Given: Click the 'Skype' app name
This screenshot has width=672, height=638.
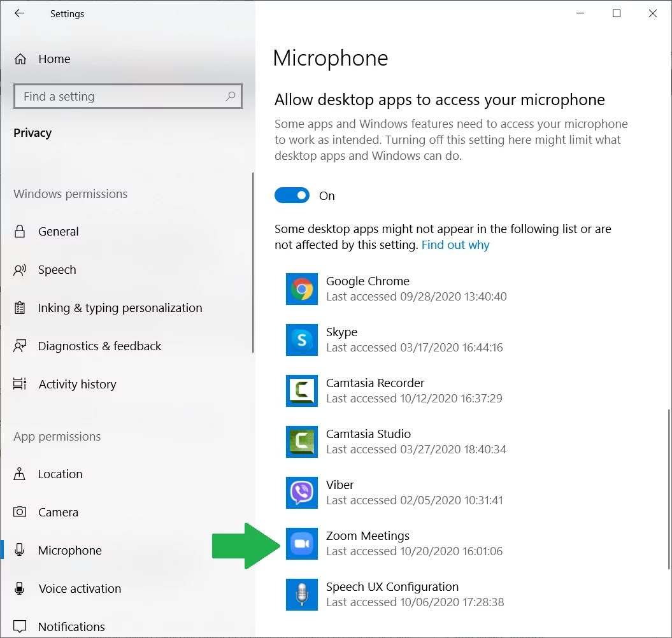Looking at the screenshot, I should tap(341, 332).
